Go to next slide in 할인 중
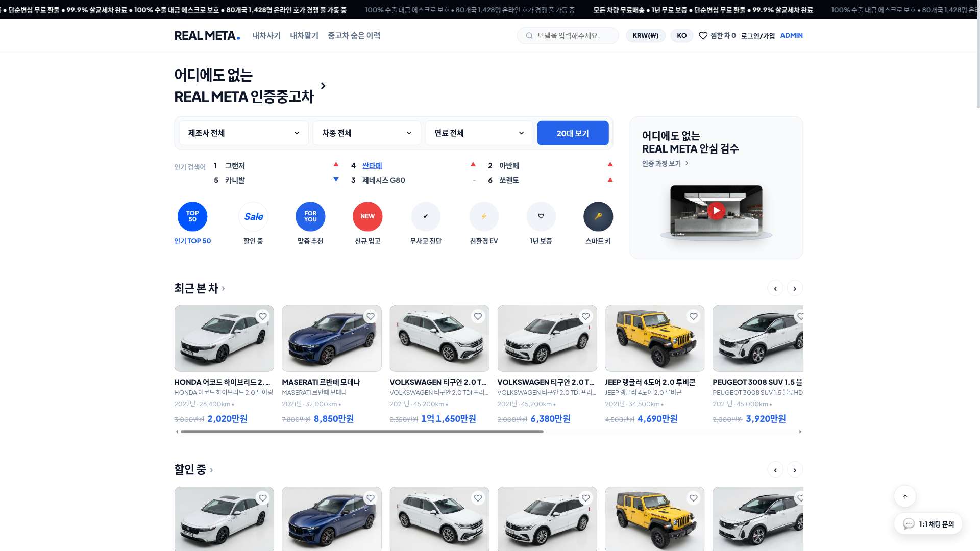Image resolution: width=980 pixels, height=551 pixels. [795, 470]
